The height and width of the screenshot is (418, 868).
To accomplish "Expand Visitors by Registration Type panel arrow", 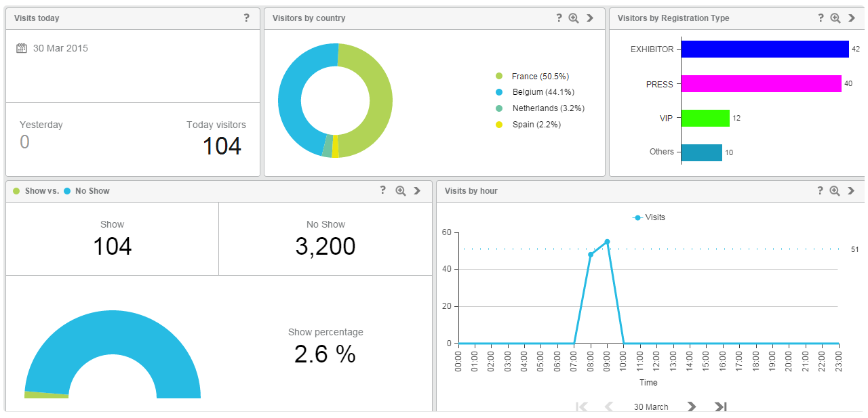I will click(x=852, y=18).
